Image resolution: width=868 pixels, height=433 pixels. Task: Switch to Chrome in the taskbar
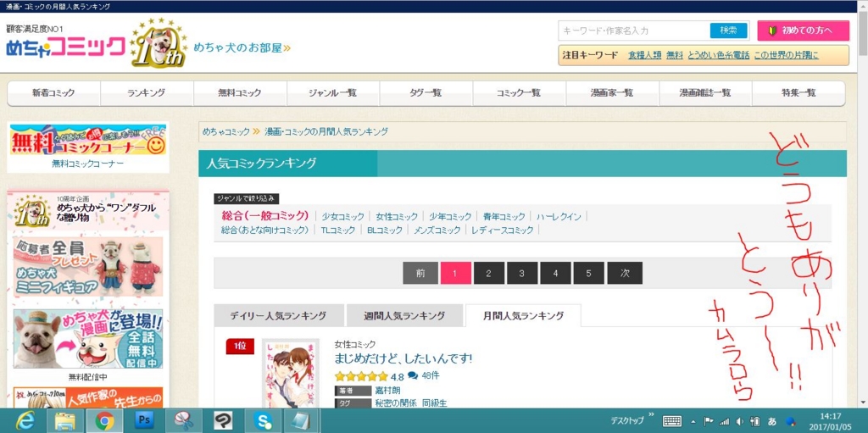point(104,422)
